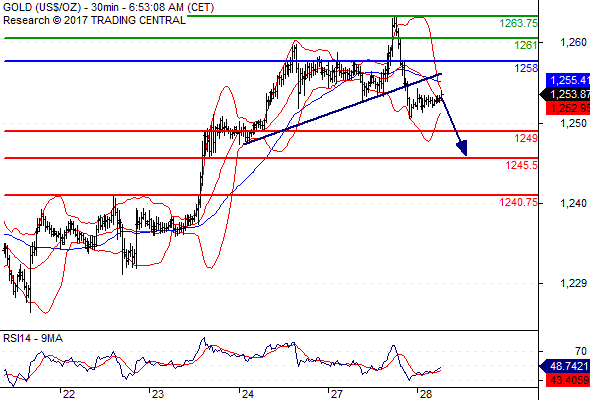Viewport: 590px width, 400px height.
Task: Click the 1240.75 red support label
Action: click(x=519, y=202)
